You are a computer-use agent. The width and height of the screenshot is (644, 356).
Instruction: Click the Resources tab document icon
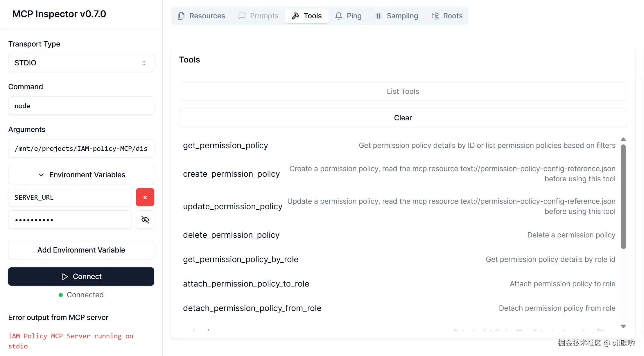click(181, 16)
